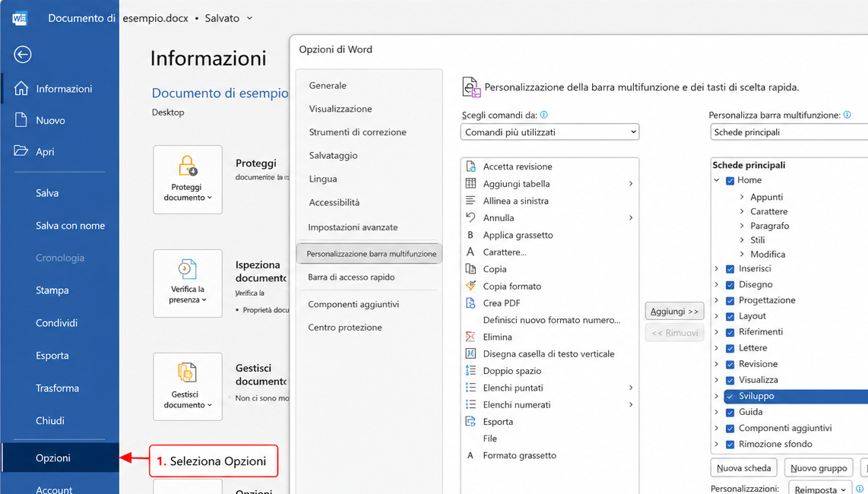868x494 pixels.
Task: Click the Elenchi numerati list icon
Action: (x=470, y=404)
